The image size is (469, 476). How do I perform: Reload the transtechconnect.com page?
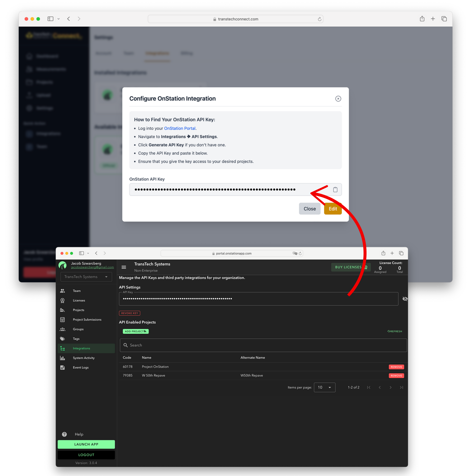coord(319,19)
